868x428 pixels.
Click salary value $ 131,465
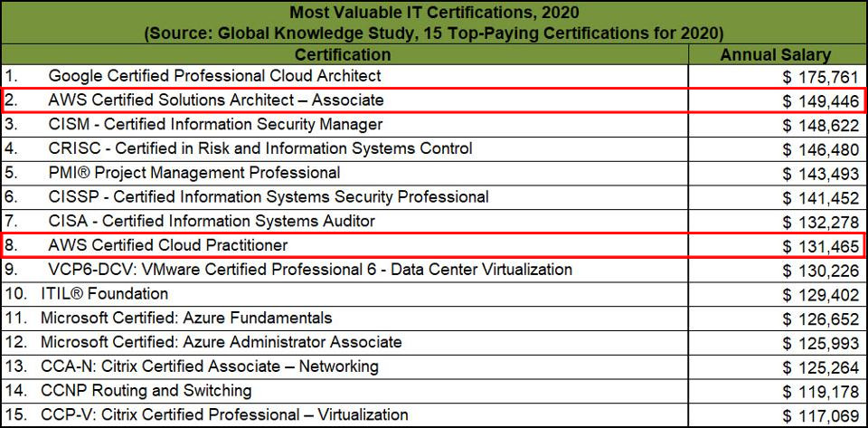click(820, 247)
